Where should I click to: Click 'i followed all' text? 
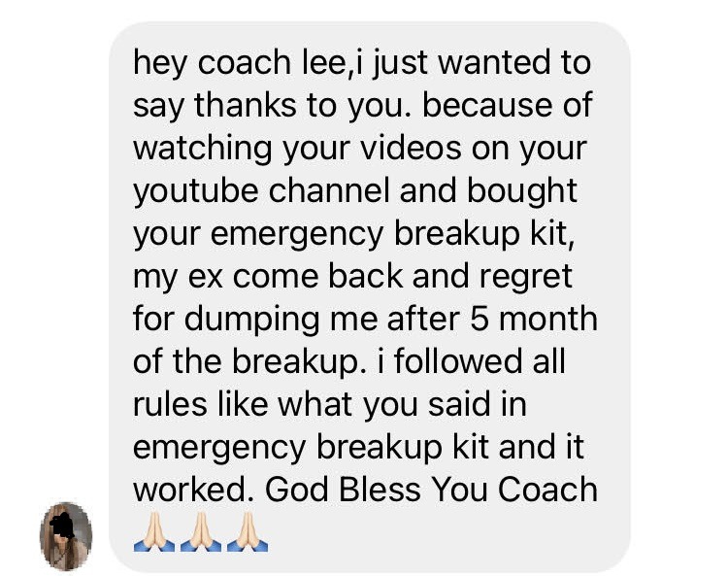(472, 361)
